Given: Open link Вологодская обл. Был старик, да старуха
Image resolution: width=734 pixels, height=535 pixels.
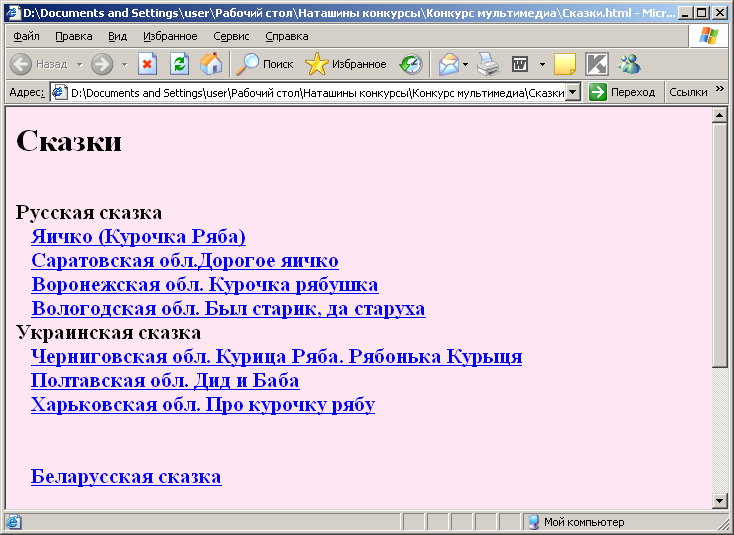Looking at the screenshot, I should click(228, 308).
